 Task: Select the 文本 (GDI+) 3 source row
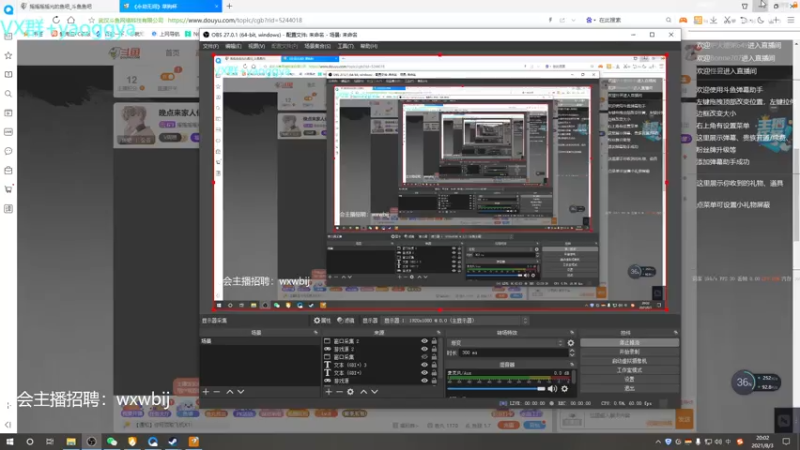[381, 365]
